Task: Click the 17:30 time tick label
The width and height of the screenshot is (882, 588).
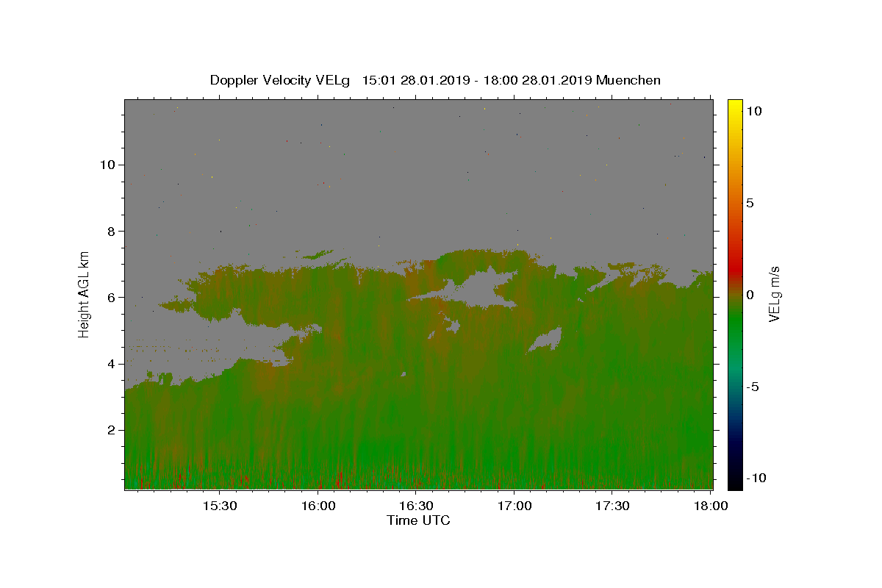Action: click(x=613, y=506)
